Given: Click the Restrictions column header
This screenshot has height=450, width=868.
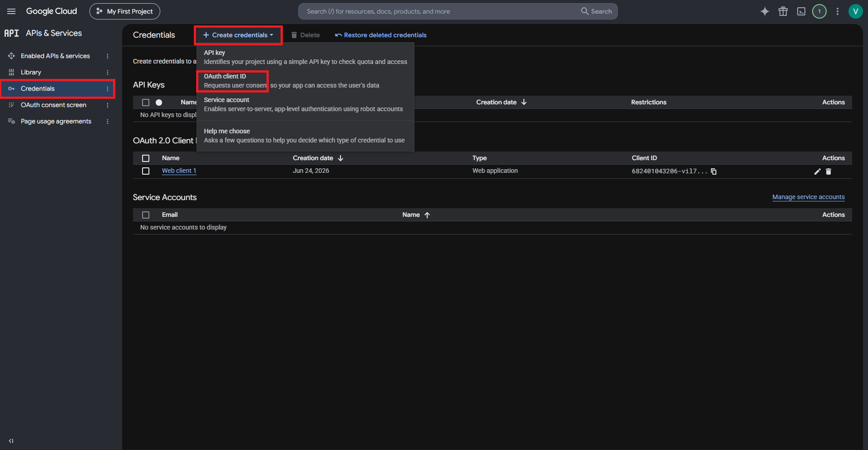Looking at the screenshot, I should pos(649,102).
